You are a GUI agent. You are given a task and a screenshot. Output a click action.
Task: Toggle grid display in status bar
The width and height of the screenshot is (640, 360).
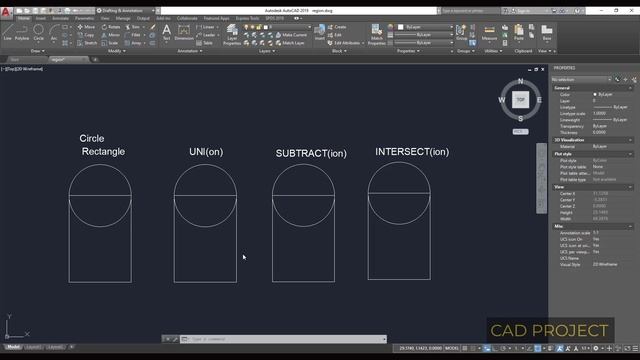(465, 348)
